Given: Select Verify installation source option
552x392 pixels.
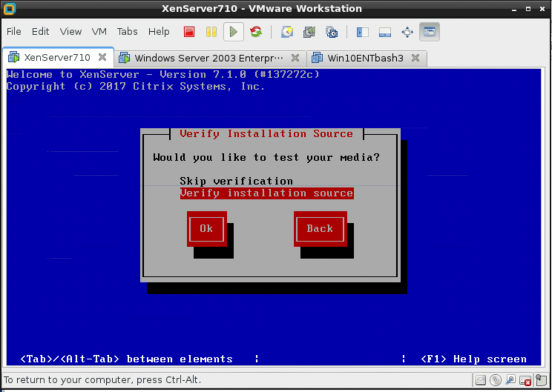Looking at the screenshot, I should pyautogui.click(x=266, y=193).
